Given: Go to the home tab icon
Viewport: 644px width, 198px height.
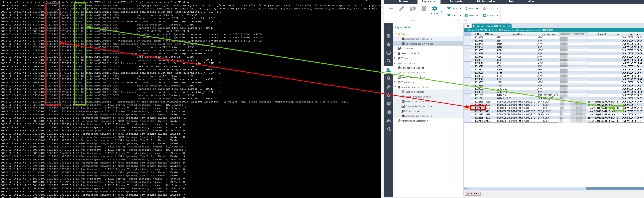Looking at the screenshot, I should (x=467, y=26).
